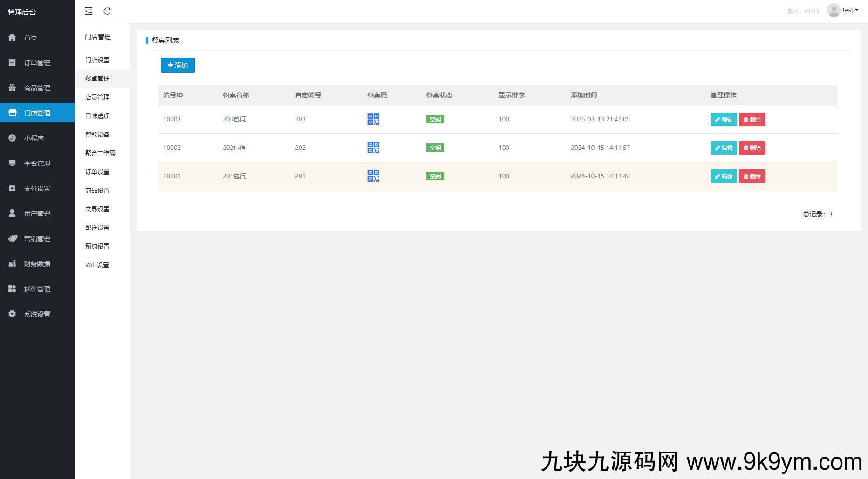Click the 门店管理 submenu heading

pos(98,37)
